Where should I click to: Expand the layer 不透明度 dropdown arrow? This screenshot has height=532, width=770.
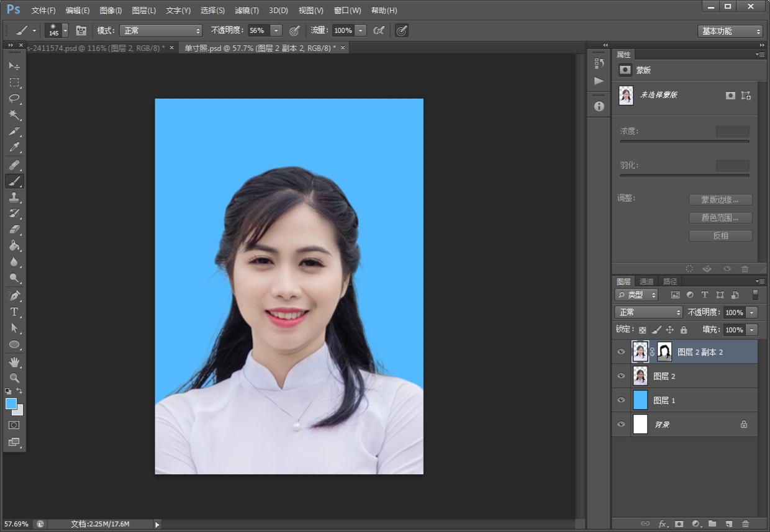coord(752,313)
